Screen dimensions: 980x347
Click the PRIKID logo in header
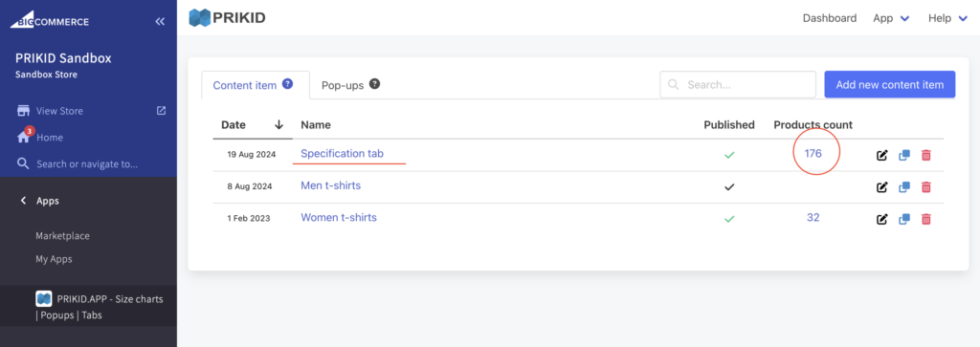pyautogui.click(x=228, y=17)
